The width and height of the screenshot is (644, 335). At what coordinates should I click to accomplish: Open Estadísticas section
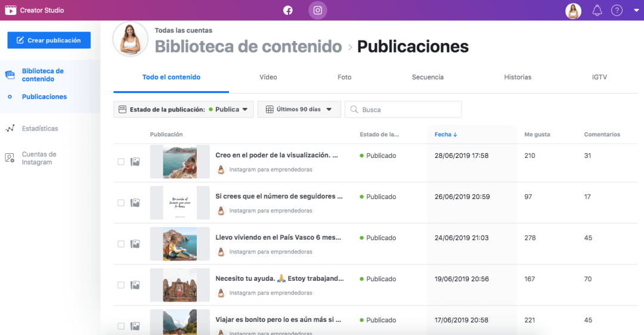[40, 129]
